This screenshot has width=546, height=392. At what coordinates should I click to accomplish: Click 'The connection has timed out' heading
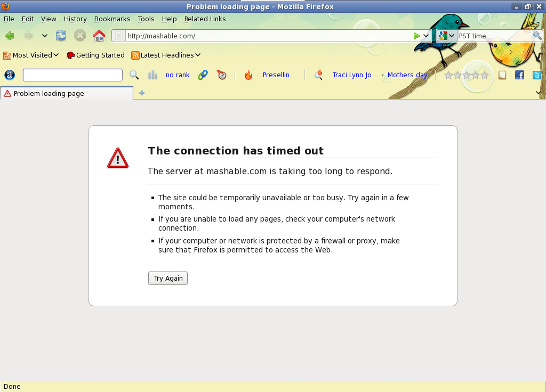click(x=236, y=151)
